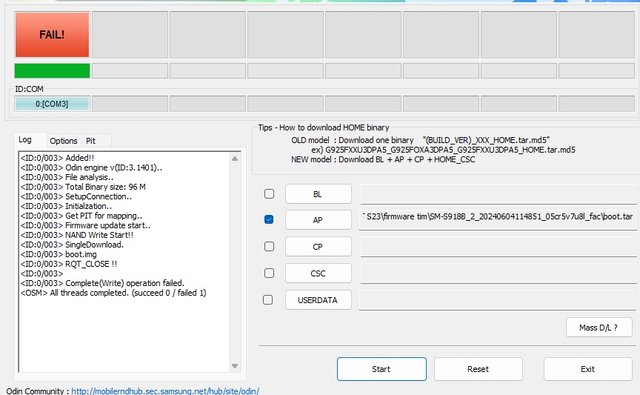This screenshot has width=640, height=395.
Task: Click log line 'Total Binary size: 96 M'
Action: [83, 187]
